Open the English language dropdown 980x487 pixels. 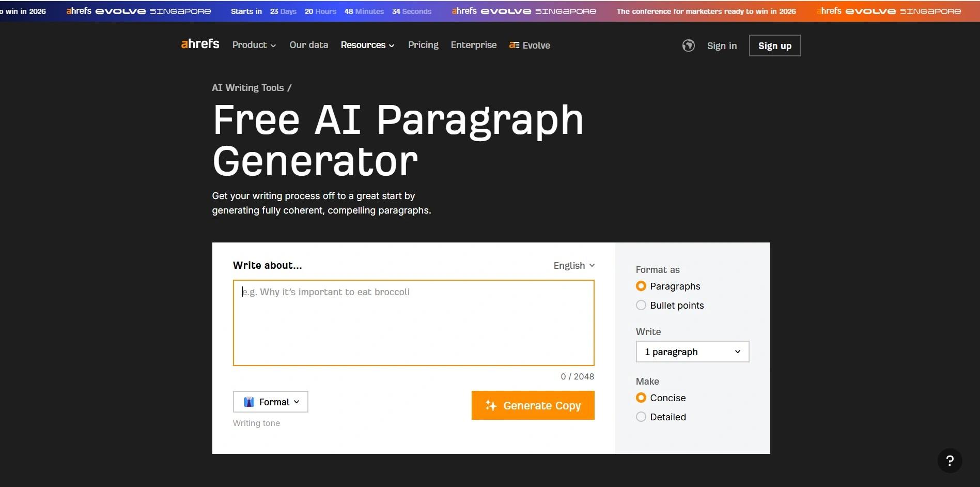click(573, 265)
